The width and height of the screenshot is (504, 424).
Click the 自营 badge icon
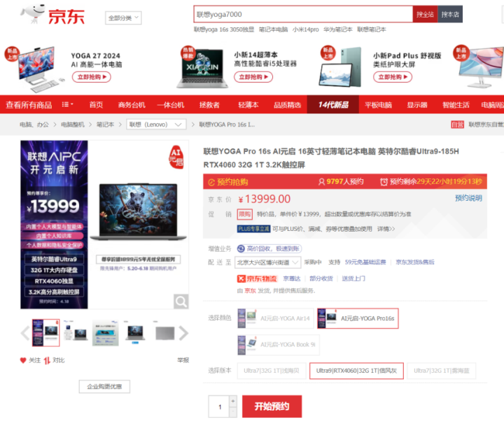(x=457, y=125)
